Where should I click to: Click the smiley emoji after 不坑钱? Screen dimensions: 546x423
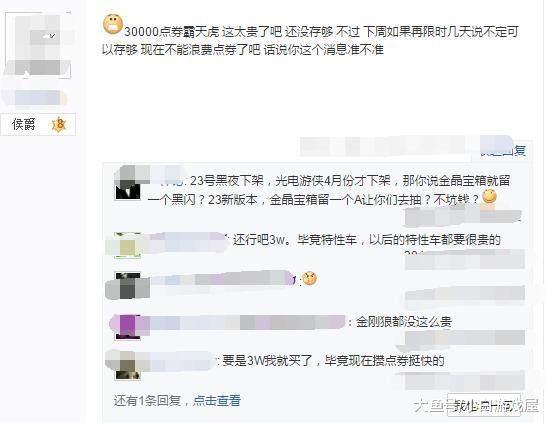(x=489, y=197)
